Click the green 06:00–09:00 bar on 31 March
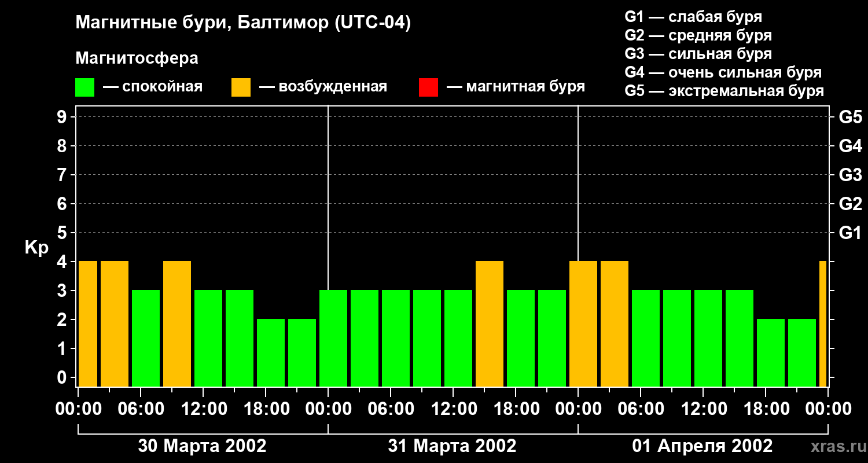Screen dimensions: 868x463 pos(396,339)
